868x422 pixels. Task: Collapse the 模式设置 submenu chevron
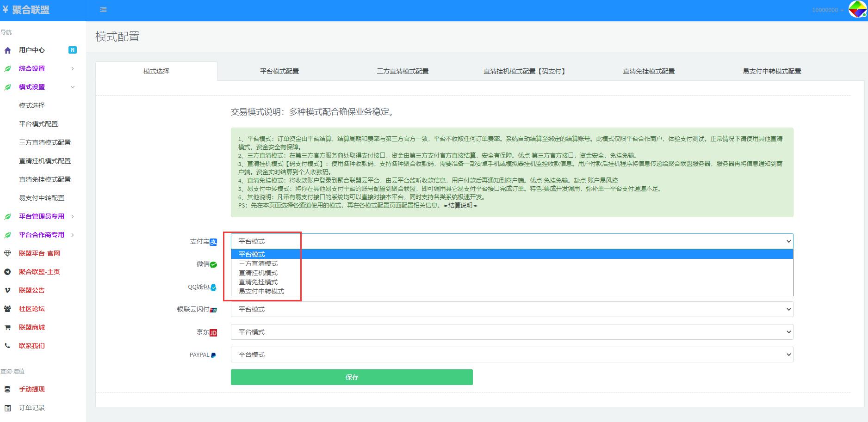click(73, 87)
